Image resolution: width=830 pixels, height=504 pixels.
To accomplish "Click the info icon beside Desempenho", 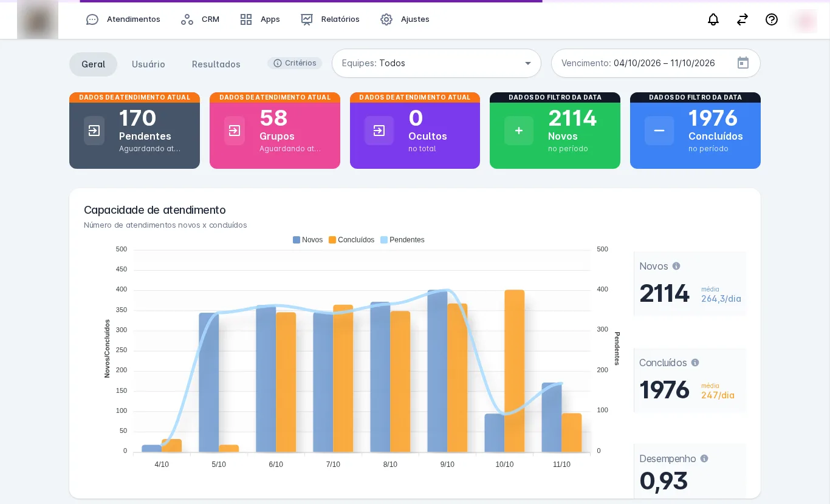I will click(704, 458).
